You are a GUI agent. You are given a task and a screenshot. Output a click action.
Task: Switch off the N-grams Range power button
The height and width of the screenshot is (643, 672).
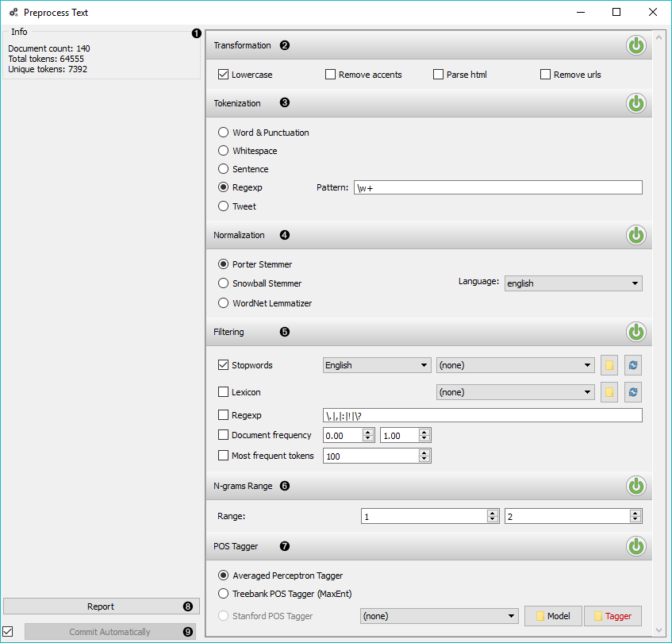coord(636,486)
